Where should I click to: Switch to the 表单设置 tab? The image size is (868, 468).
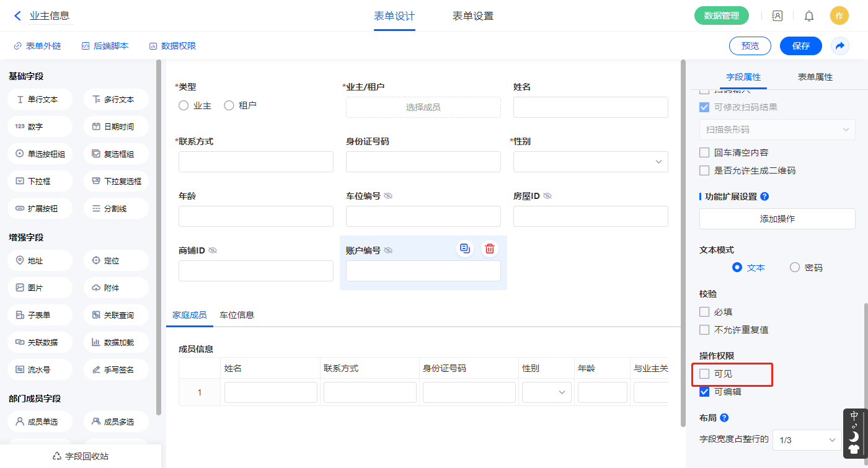473,16
